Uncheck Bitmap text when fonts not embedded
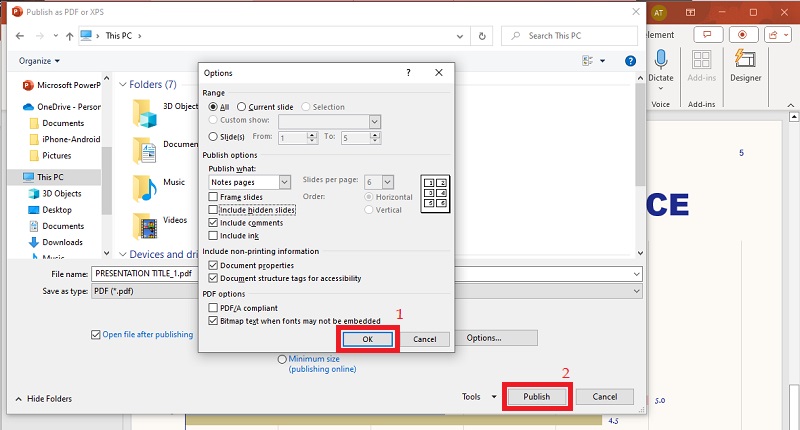Image resolution: width=800 pixels, height=430 pixels. click(213, 321)
